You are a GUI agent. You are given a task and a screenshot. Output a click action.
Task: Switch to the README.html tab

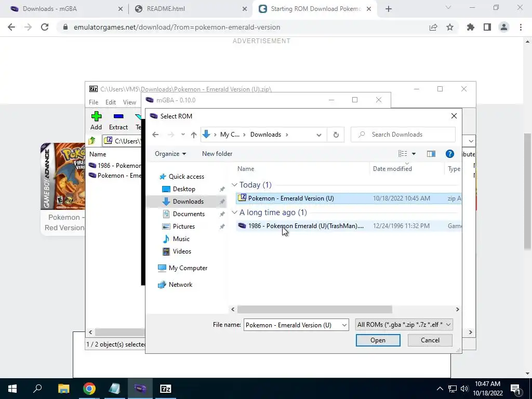point(191,9)
